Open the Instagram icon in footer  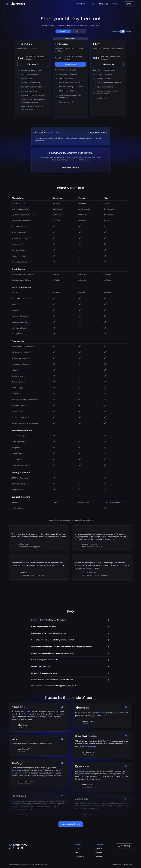18,848
